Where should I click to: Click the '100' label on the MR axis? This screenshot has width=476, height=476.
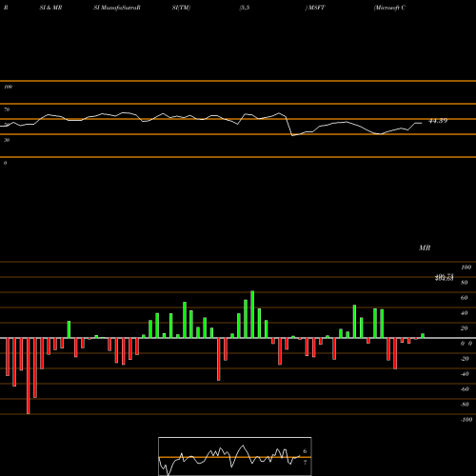pyautogui.click(x=466, y=268)
